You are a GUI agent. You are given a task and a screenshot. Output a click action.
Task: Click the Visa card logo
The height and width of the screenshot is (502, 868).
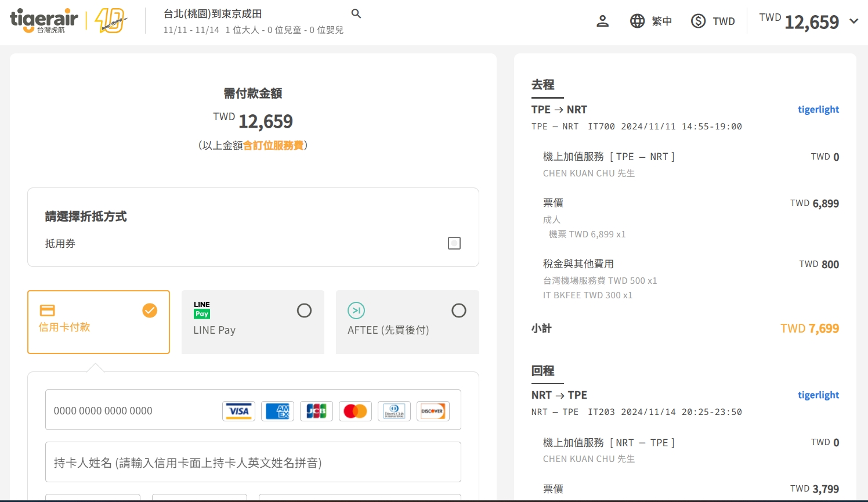pos(238,411)
